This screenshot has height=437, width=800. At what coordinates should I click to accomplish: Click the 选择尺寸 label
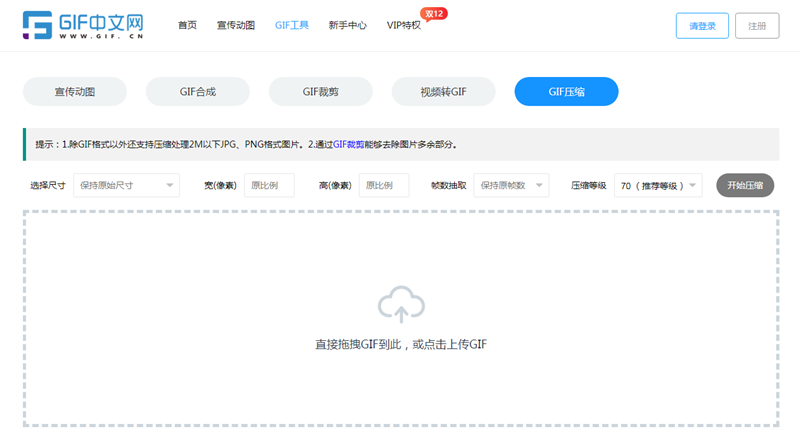click(48, 186)
